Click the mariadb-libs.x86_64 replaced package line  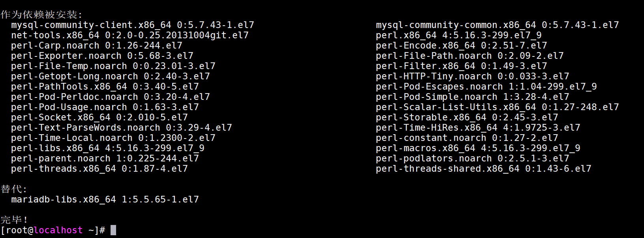tap(105, 199)
